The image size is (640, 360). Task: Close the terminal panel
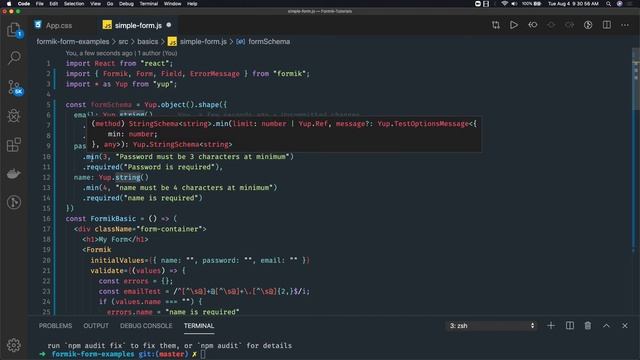click(625, 326)
